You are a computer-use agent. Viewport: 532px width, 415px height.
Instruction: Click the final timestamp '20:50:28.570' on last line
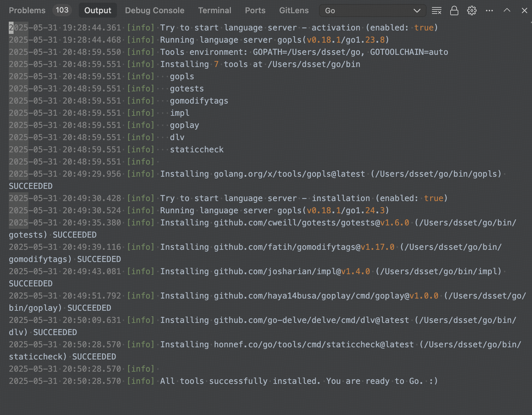tap(92, 381)
